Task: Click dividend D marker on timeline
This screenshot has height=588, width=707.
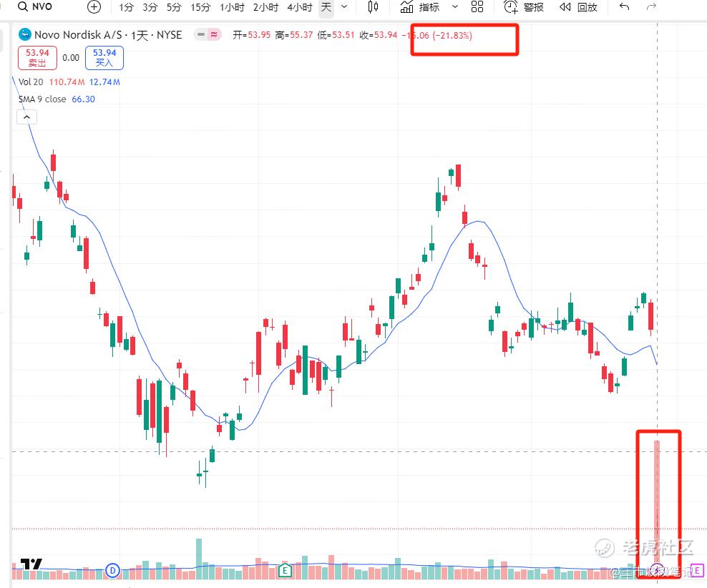Action: pyautogui.click(x=112, y=571)
